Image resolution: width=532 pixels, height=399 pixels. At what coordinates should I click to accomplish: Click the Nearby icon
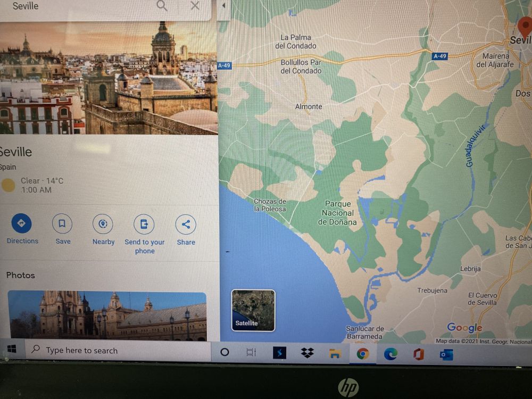103,224
